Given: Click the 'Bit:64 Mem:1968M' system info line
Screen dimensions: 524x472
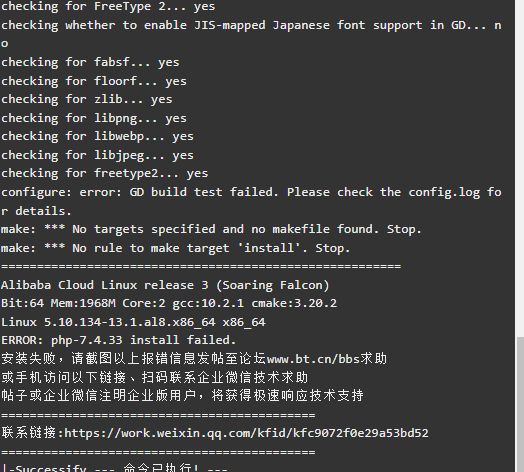Looking at the screenshot, I should tap(169, 303).
